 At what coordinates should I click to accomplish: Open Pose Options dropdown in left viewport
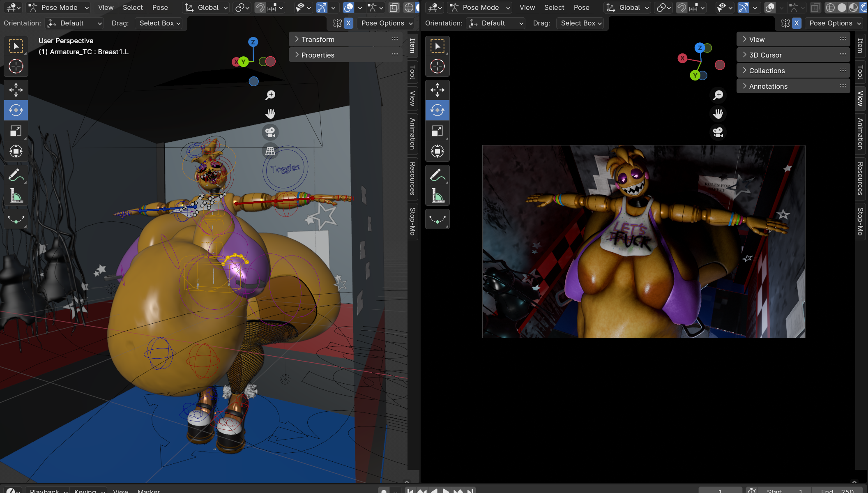pos(387,23)
